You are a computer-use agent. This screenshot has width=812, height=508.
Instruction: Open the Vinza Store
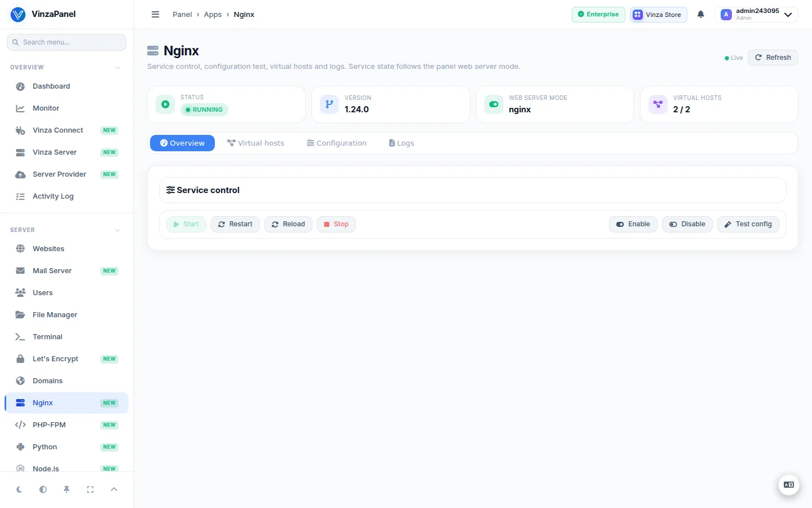pos(658,15)
